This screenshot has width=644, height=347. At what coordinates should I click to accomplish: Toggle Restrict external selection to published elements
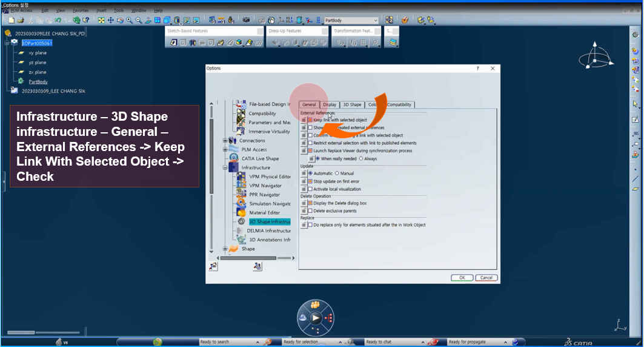[310, 143]
